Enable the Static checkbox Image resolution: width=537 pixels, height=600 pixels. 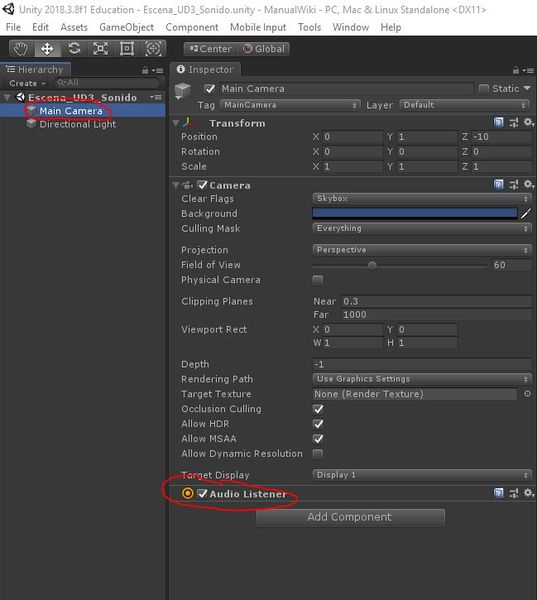click(x=484, y=89)
